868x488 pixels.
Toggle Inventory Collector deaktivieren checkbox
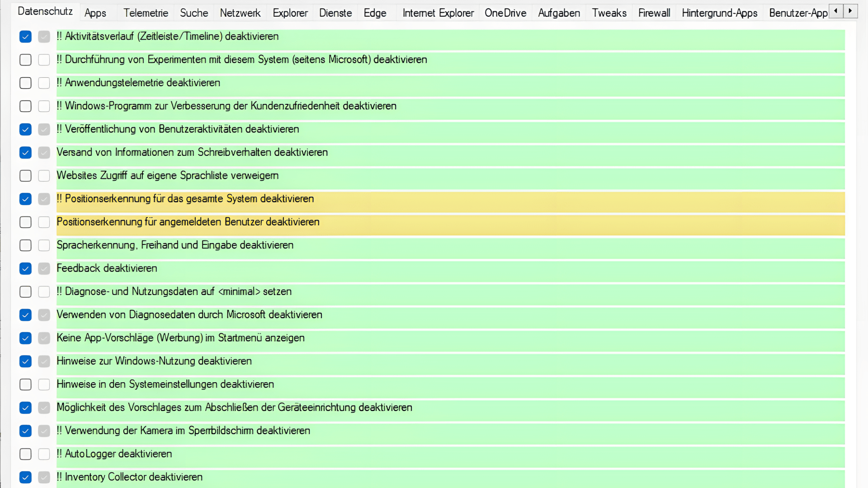pyautogui.click(x=25, y=477)
